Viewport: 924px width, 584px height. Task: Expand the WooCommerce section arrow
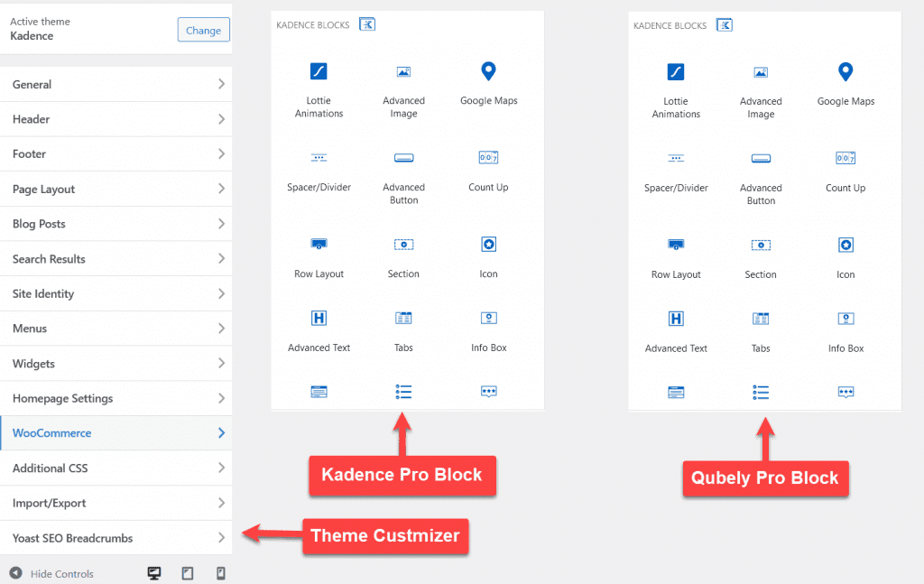[x=221, y=433]
